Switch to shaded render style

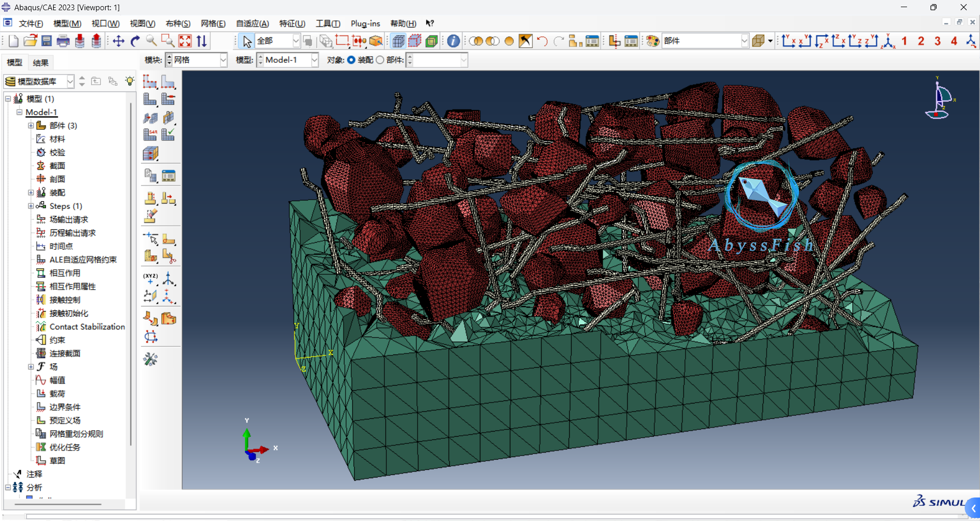(509, 41)
